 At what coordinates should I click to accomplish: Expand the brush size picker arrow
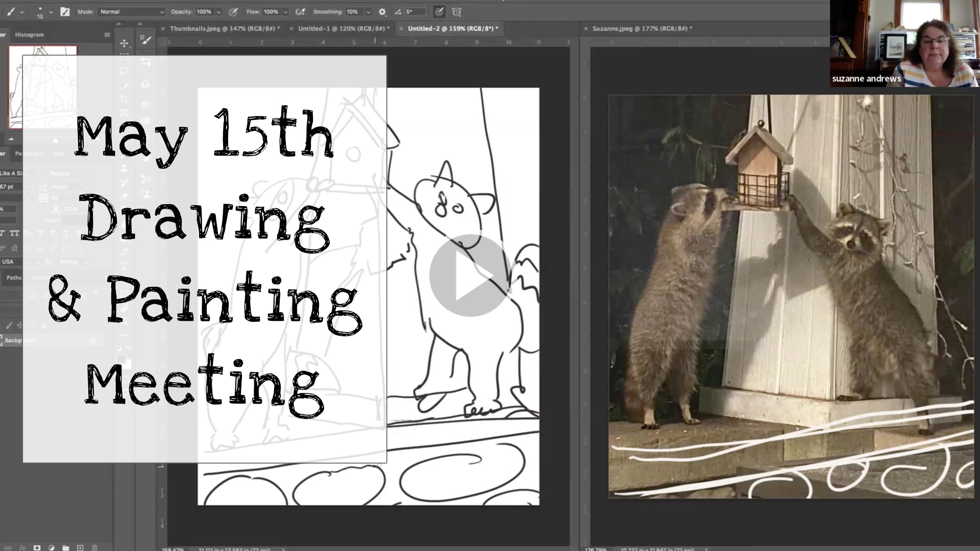51,12
